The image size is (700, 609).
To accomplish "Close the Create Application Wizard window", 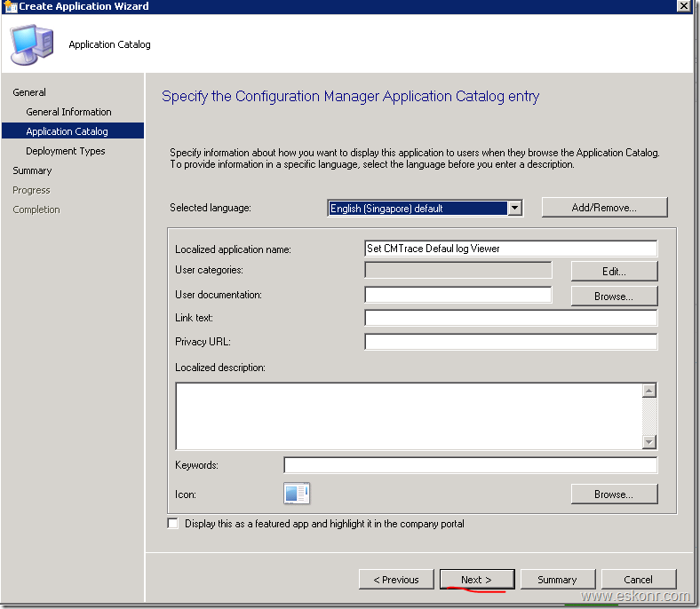I will tap(683, 6).
